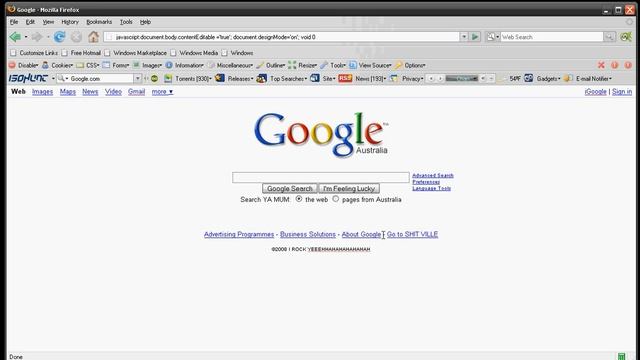The height and width of the screenshot is (360, 640).
Task: Click the Privacy toolbar icon
Action: click(394, 78)
